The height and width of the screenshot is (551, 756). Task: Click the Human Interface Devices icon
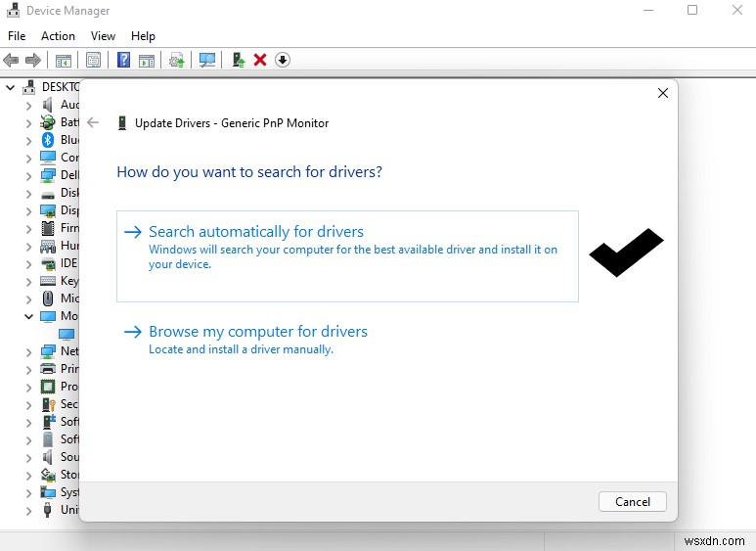pyautogui.click(x=48, y=246)
